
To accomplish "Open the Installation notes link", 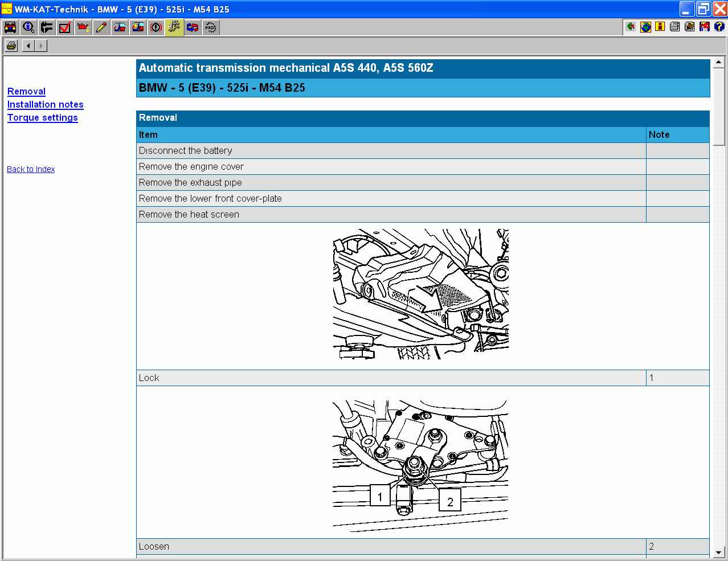I will point(46,104).
